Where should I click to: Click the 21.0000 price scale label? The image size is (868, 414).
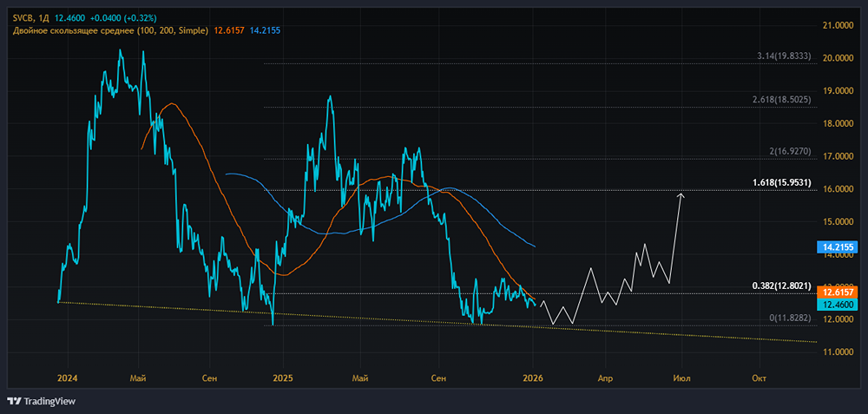[839, 25]
